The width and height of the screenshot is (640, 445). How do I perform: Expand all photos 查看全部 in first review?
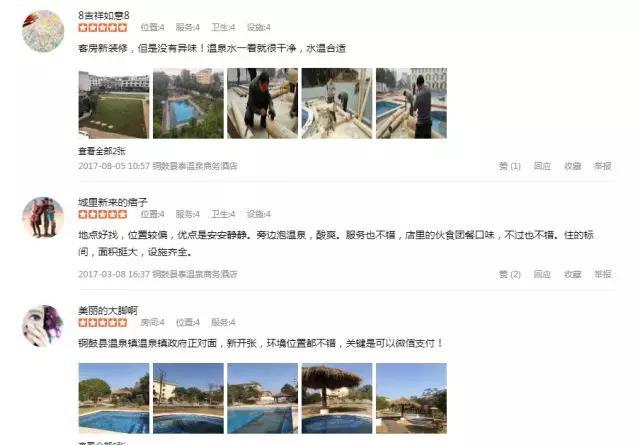(x=102, y=151)
